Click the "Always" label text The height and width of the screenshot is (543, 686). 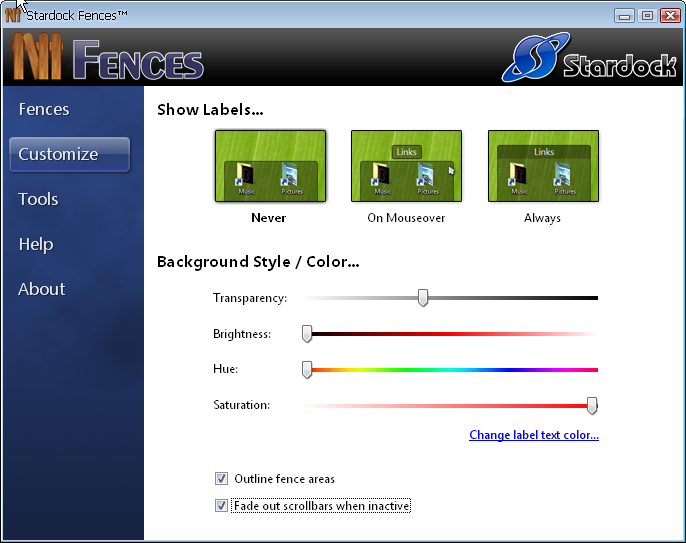click(x=542, y=218)
